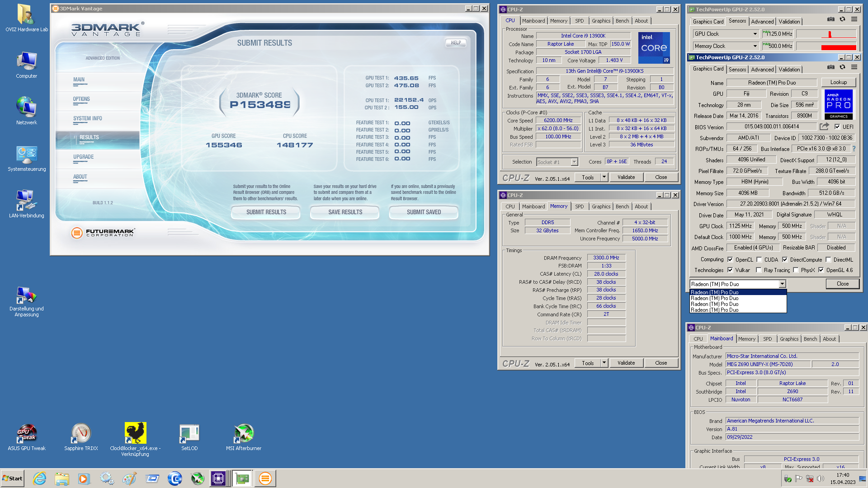
Task: Toggle the DirectCompute checkbox
Action: pos(785,259)
